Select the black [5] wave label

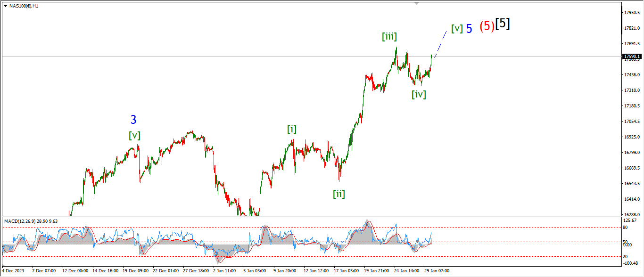(x=502, y=24)
